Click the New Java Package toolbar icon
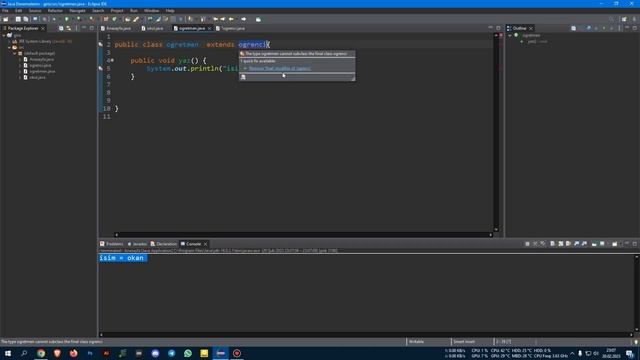 click(106, 19)
